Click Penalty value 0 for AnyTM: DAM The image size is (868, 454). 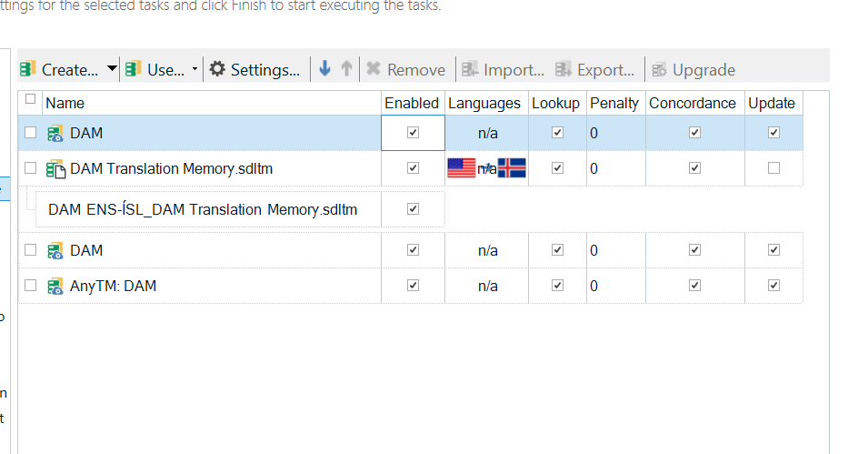tap(594, 286)
